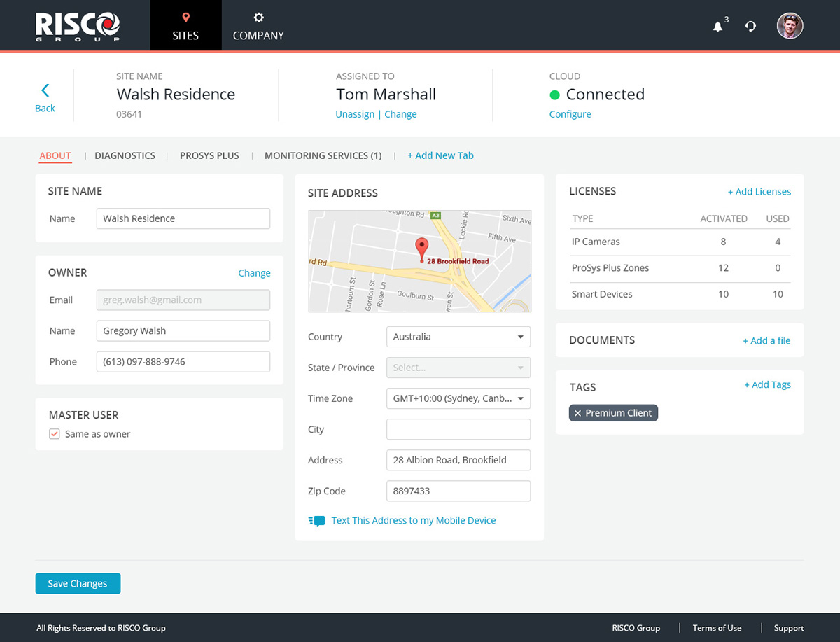Open the Country dropdown

(458, 337)
